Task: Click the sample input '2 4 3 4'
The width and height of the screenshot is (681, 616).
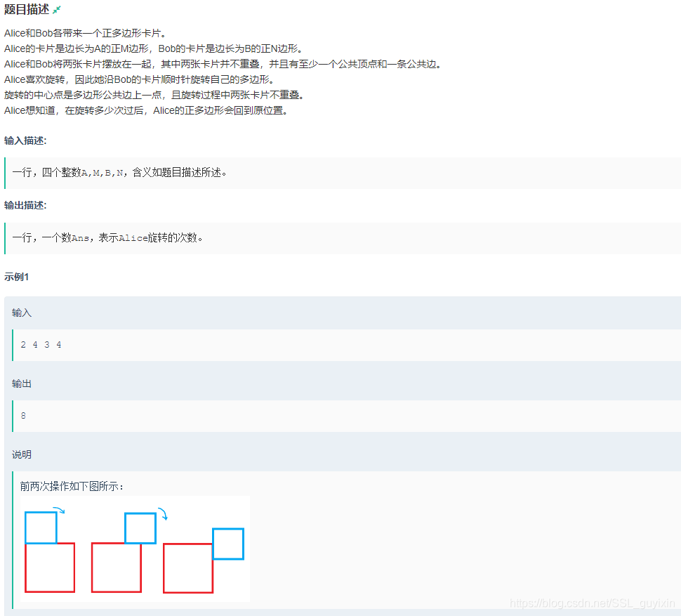Action: (41, 345)
